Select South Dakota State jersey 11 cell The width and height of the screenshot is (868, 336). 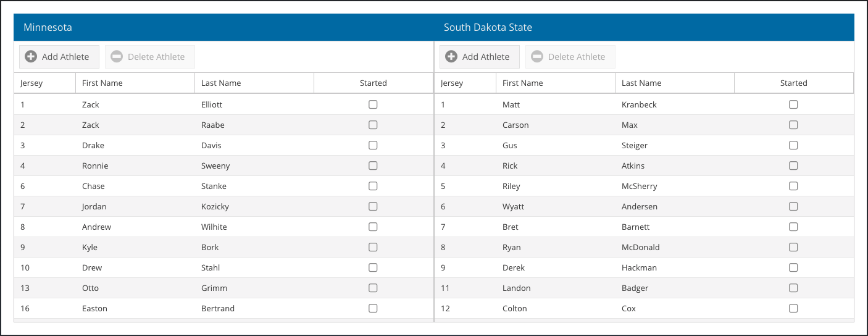[x=465, y=288]
